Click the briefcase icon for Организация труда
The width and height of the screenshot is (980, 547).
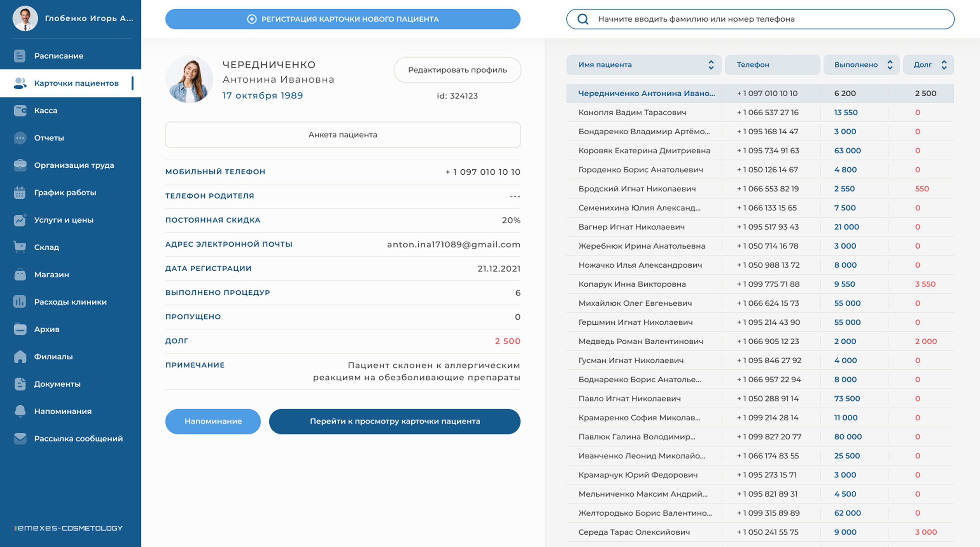[20, 165]
